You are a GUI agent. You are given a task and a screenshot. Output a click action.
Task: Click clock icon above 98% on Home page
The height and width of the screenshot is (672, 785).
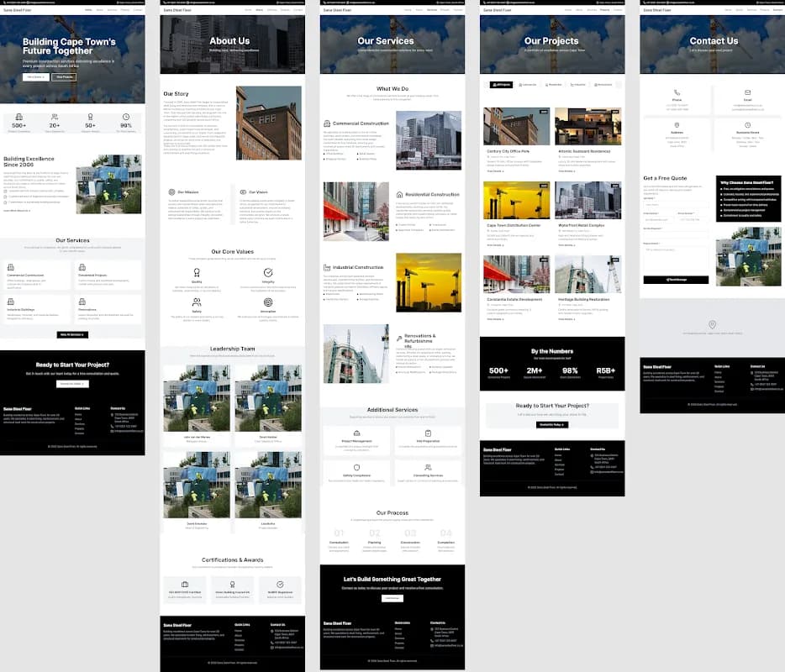(126, 117)
